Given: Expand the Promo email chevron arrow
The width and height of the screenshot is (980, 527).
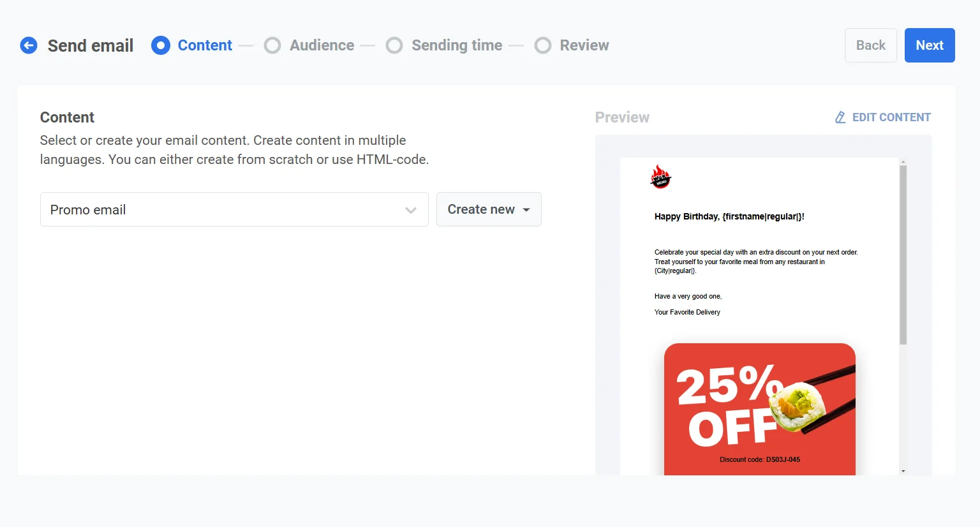Looking at the screenshot, I should 411,210.
